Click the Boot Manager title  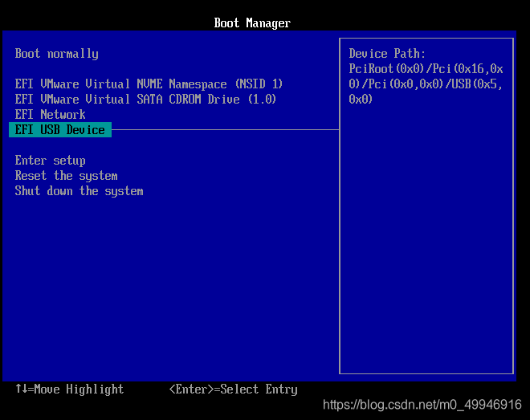coord(252,23)
